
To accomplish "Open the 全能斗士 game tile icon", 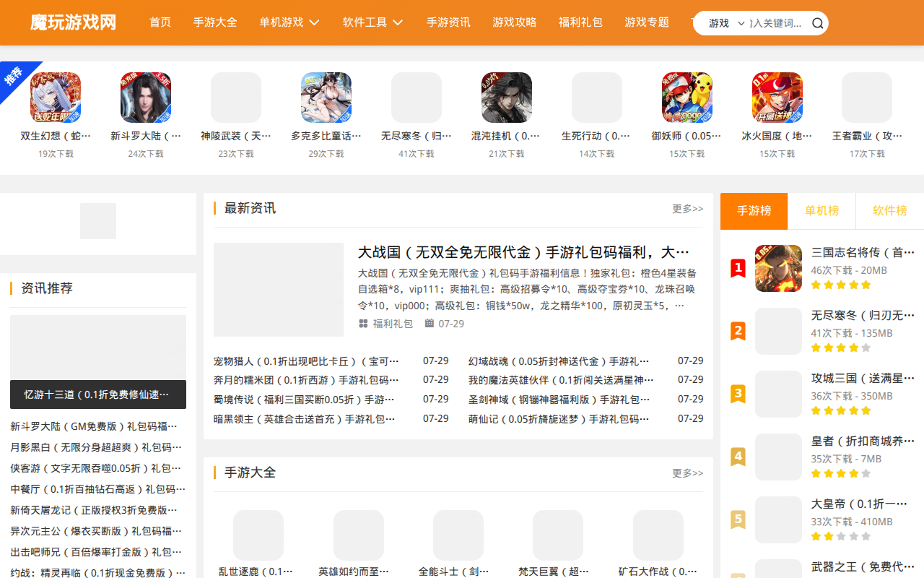I will 458,535.
